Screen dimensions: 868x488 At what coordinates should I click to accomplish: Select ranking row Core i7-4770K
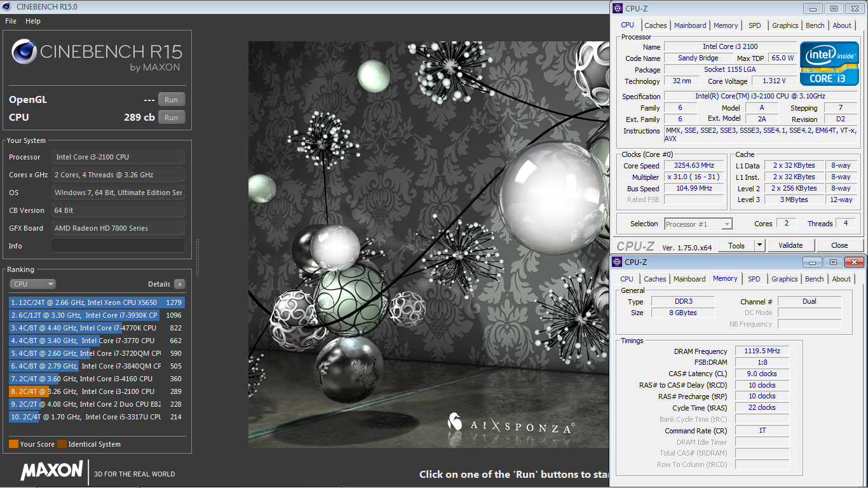click(96, 328)
